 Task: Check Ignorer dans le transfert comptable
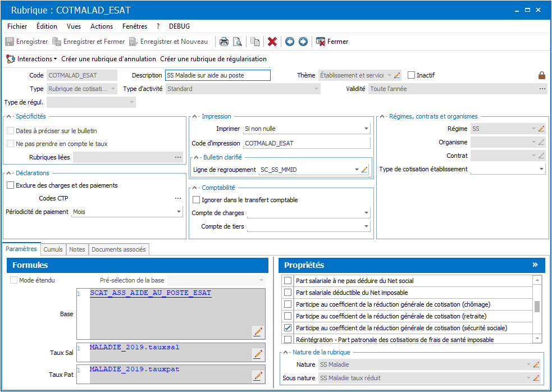tap(197, 200)
